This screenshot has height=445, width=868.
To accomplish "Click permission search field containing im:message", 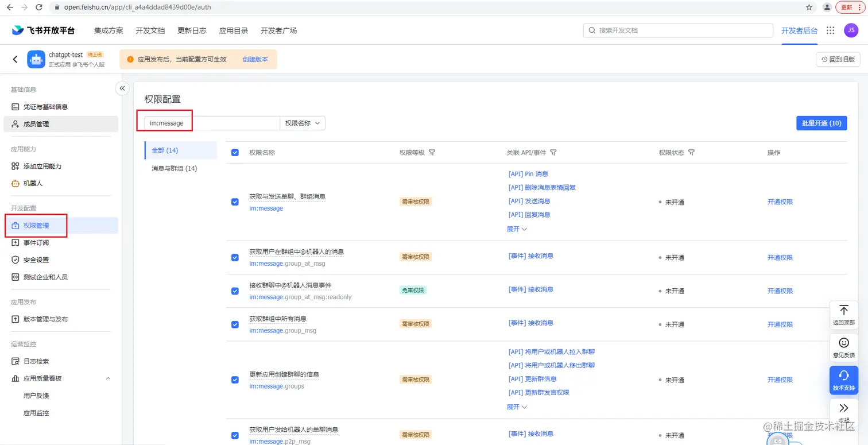I will 212,123.
